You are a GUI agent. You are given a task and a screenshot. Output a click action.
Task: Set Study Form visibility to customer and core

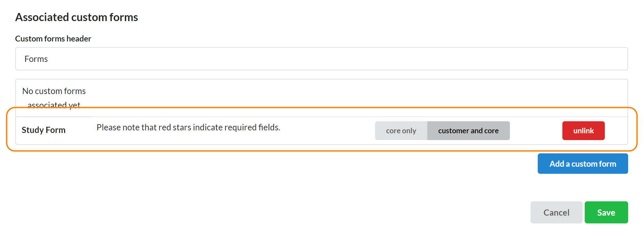pyautogui.click(x=468, y=131)
